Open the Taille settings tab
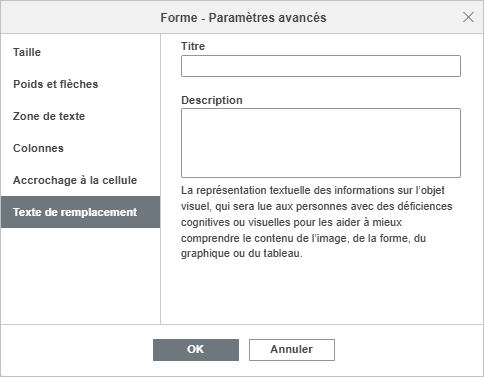 pyautogui.click(x=80, y=52)
